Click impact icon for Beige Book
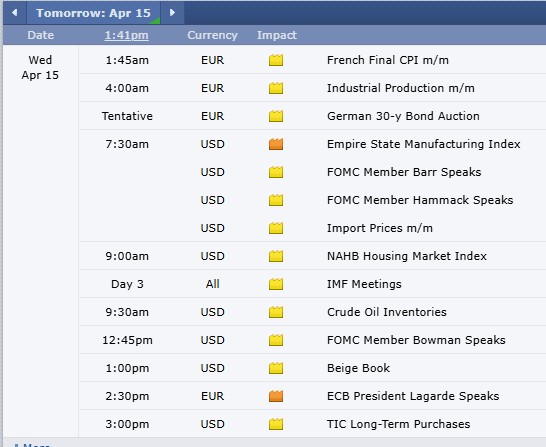Image resolution: width=546 pixels, height=447 pixels. 276,368
